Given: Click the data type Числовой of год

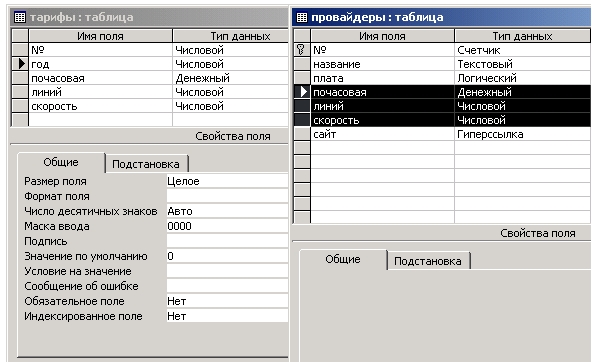Looking at the screenshot, I should pyautogui.click(x=231, y=64).
